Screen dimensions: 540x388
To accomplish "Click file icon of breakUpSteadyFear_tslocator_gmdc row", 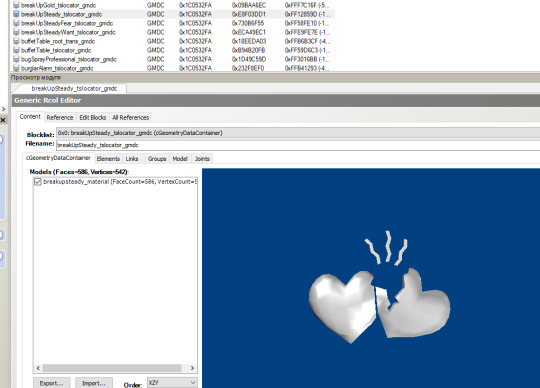I will 16,23.
